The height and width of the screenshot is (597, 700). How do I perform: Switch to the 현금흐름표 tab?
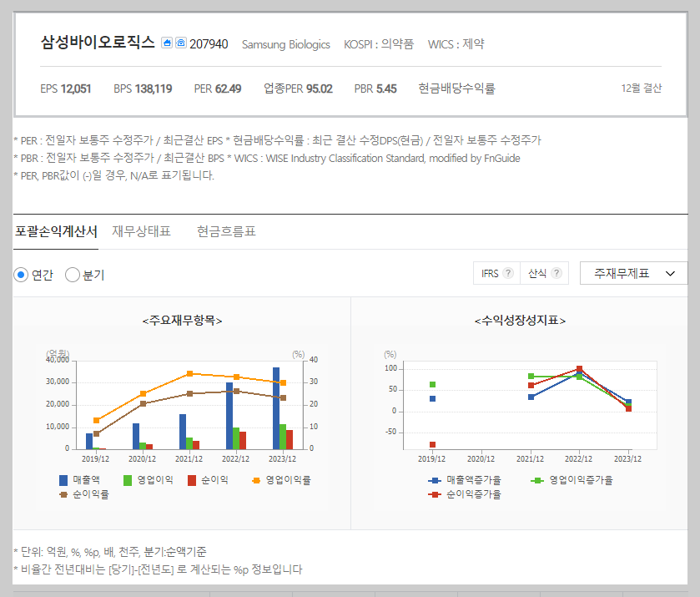226,232
